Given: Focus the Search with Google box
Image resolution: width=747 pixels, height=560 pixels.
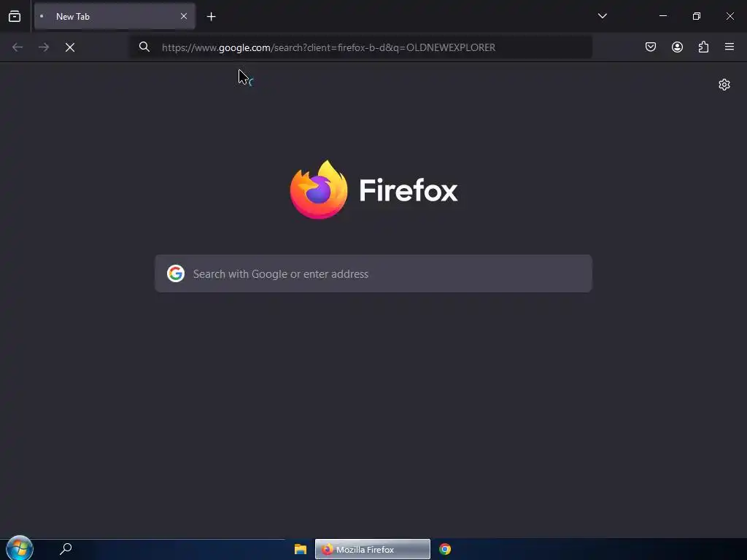Looking at the screenshot, I should (373, 273).
